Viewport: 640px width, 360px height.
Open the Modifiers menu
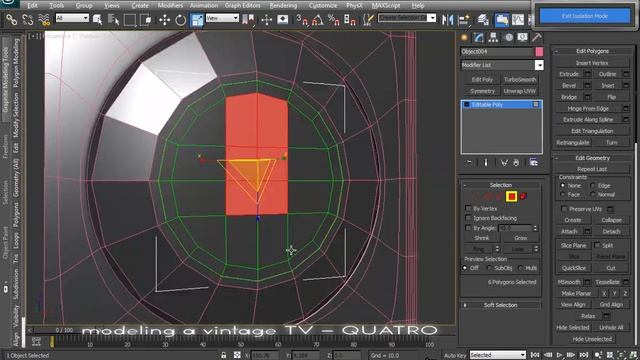[170, 6]
